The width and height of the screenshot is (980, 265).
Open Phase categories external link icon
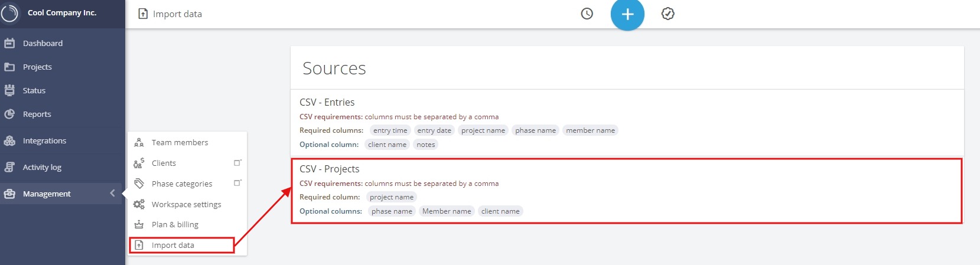pos(237,184)
